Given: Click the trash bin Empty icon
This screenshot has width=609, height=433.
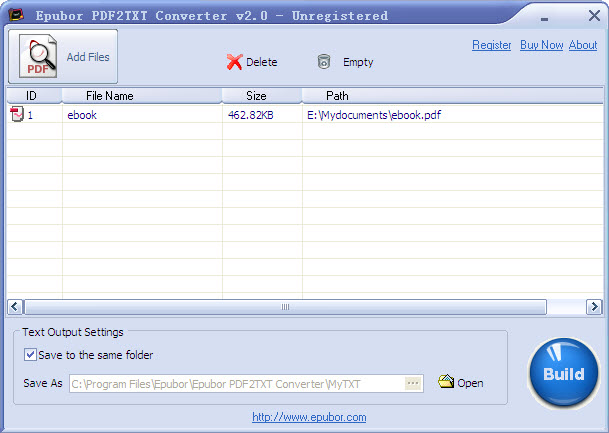Looking at the screenshot, I should [324, 62].
